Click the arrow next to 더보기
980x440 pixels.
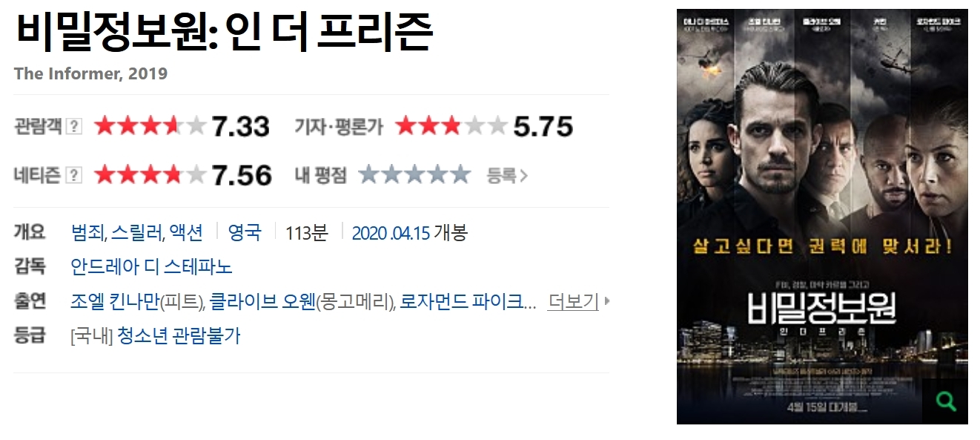coord(607,301)
